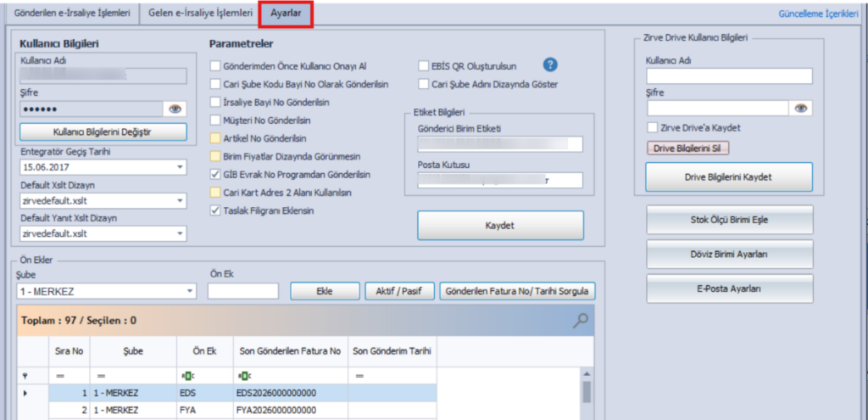Sort by Son Gönderim Tarihi header
The image size is (868, 420).
tap(392, 351)
